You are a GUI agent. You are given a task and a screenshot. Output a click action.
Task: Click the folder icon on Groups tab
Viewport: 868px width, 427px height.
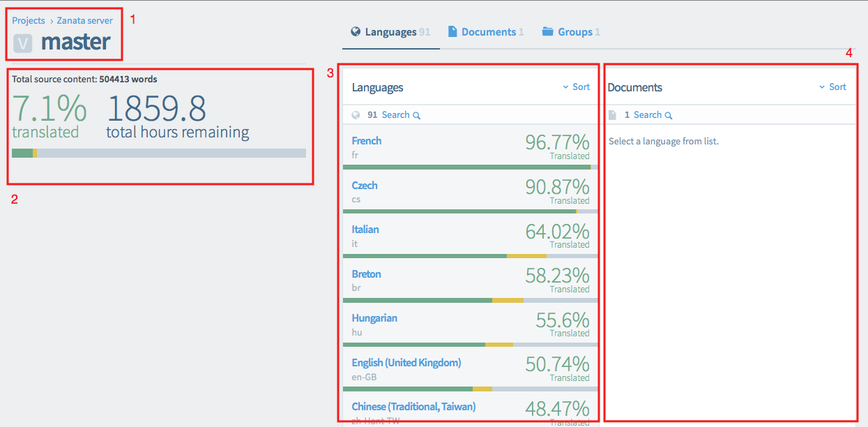tap(547, 31)
